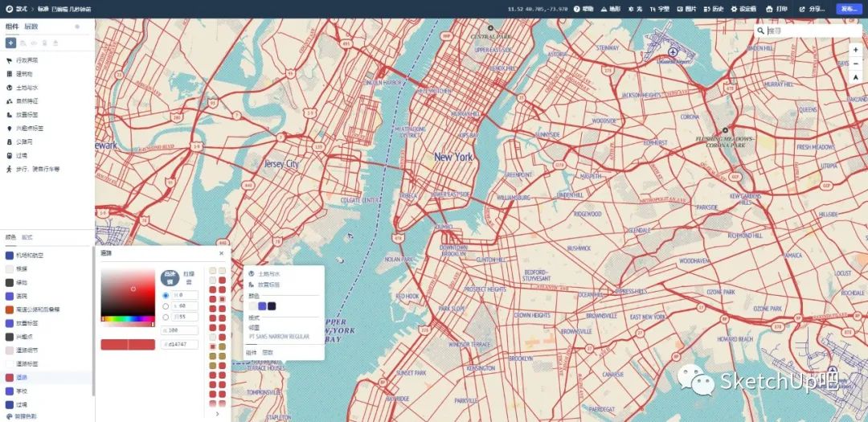868x422 pixels.
Task: Open the fonts tool in the top bar
Action: [x=660, y=9]
